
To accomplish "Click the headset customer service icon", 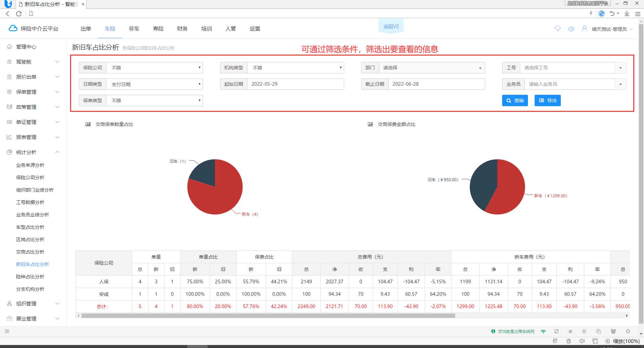I will pyautogui.click(x=557, y=29).
